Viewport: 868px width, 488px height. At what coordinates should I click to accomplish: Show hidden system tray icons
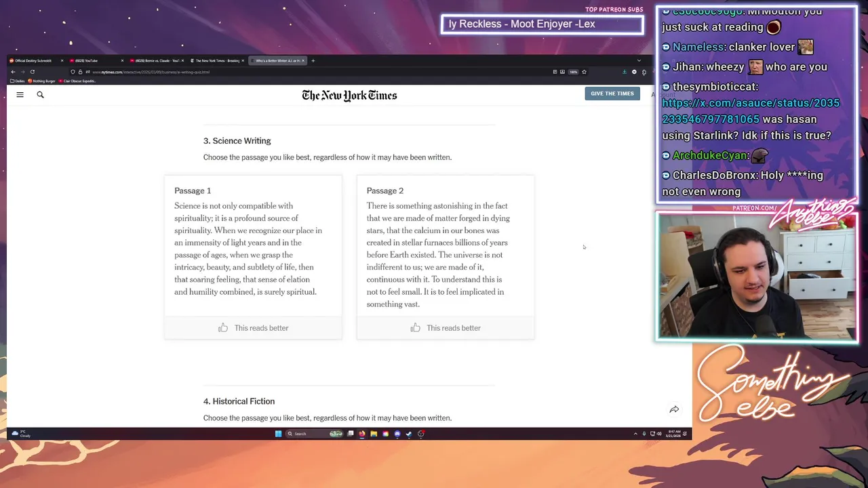(635, 434)
